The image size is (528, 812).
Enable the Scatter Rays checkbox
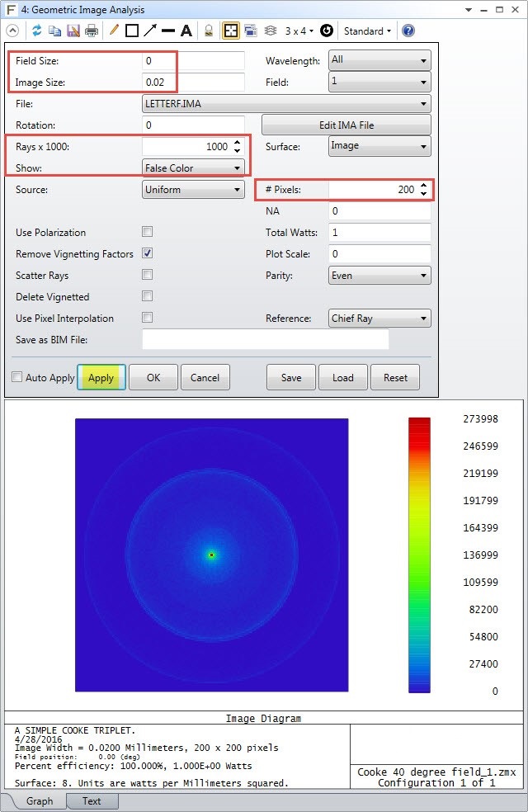pyautogui.click(x=148, y=275)
